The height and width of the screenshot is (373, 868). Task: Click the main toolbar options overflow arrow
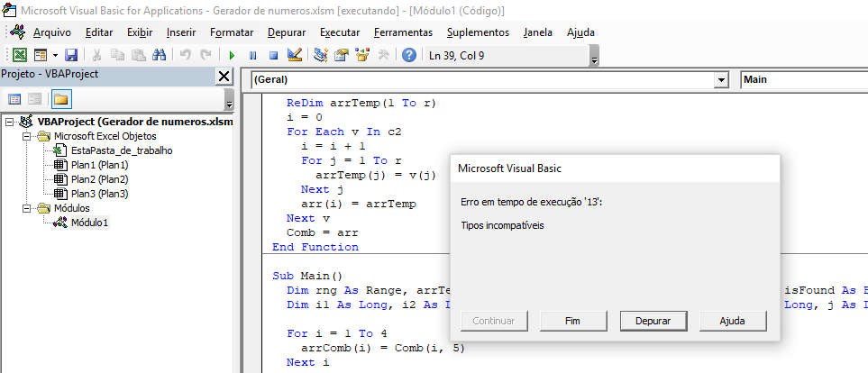coord(595,57)
